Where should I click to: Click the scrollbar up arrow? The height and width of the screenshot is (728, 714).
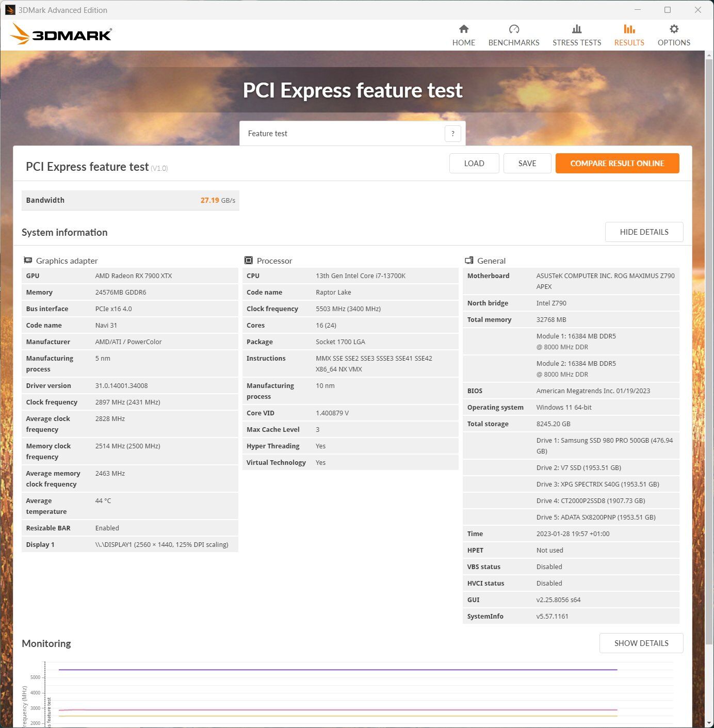tap(709, 55)
